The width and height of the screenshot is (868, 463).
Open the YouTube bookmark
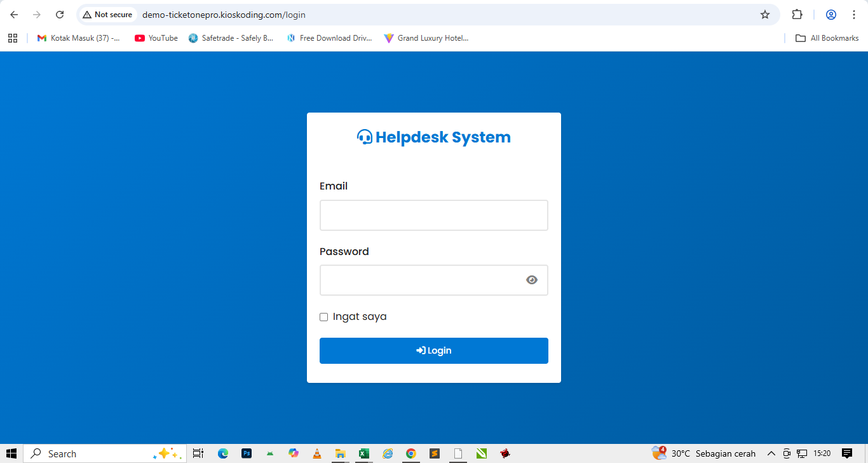[x=156, y=38]
